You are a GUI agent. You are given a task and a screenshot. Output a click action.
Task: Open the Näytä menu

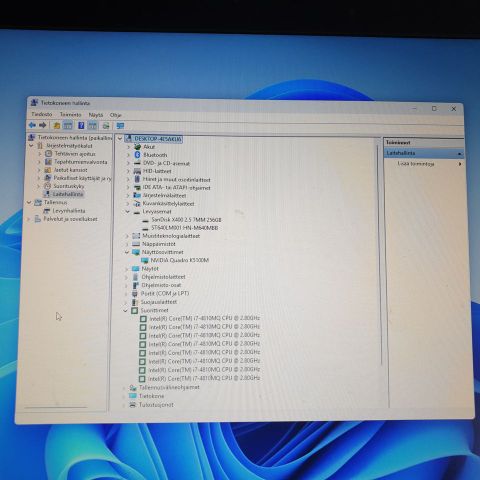point(96,115)
